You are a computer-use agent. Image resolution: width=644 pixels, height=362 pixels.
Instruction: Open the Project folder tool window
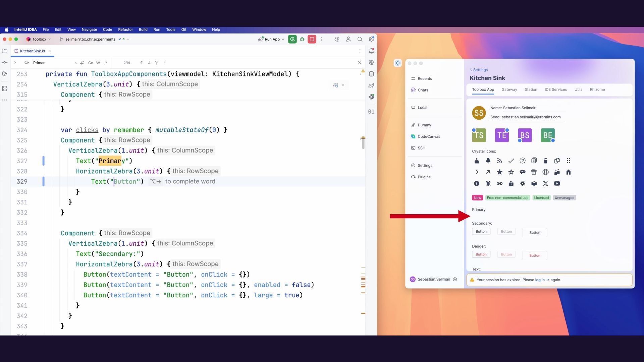[x=5, y=51]
